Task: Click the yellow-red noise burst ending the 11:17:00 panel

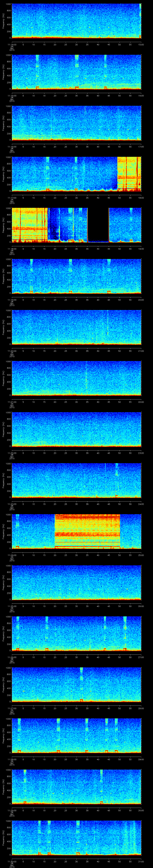Action: point(129,174)
